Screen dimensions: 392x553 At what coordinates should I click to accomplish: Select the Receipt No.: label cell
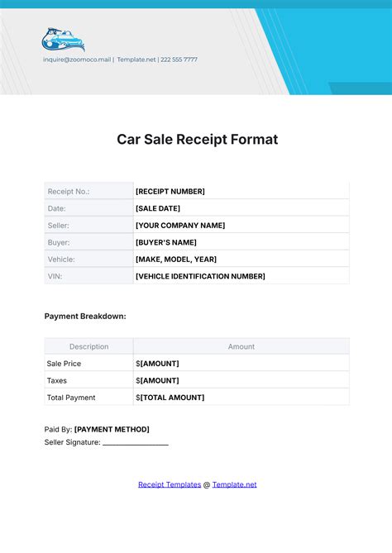click(89, 191)
